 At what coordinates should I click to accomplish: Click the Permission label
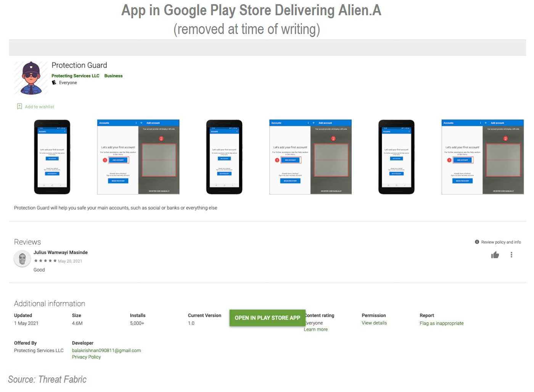coord(374,315)
